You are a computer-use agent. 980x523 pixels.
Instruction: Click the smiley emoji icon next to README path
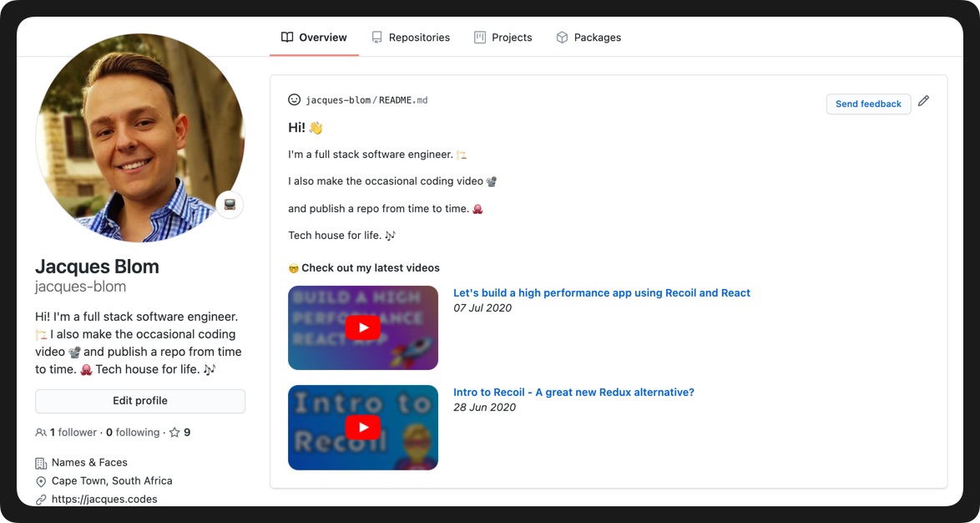coord(294,99)
